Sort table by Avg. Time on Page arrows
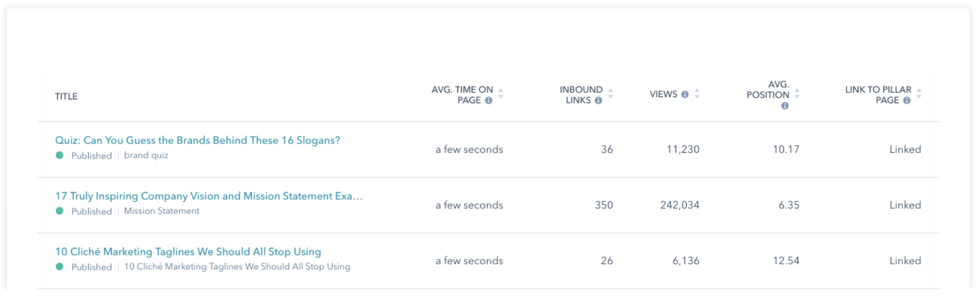The image size is (980, 298). coord(500,93)
